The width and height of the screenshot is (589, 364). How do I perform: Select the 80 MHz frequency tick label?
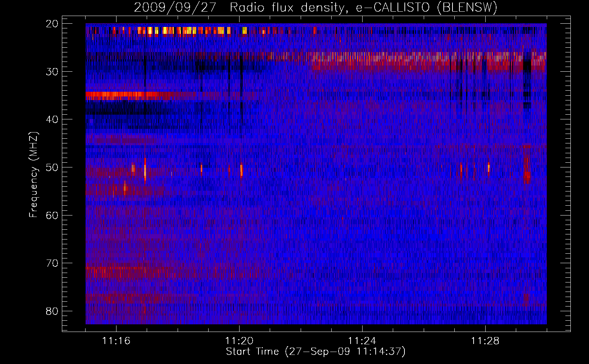click(52, 311)
